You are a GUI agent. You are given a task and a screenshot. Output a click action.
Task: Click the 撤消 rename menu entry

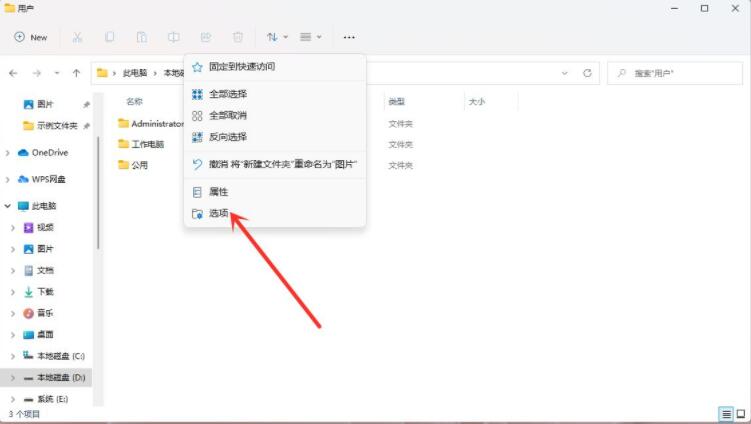[x=275, y=164]
